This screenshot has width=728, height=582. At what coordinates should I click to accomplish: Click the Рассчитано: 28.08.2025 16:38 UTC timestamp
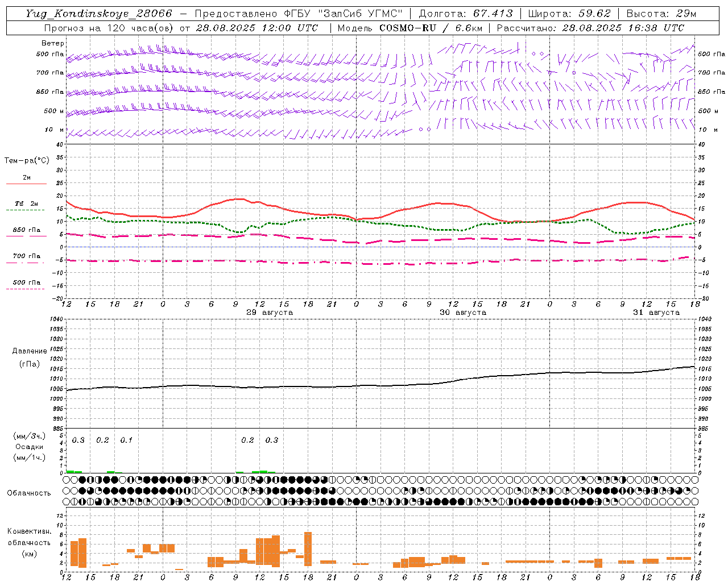click(x=590, y=28)
